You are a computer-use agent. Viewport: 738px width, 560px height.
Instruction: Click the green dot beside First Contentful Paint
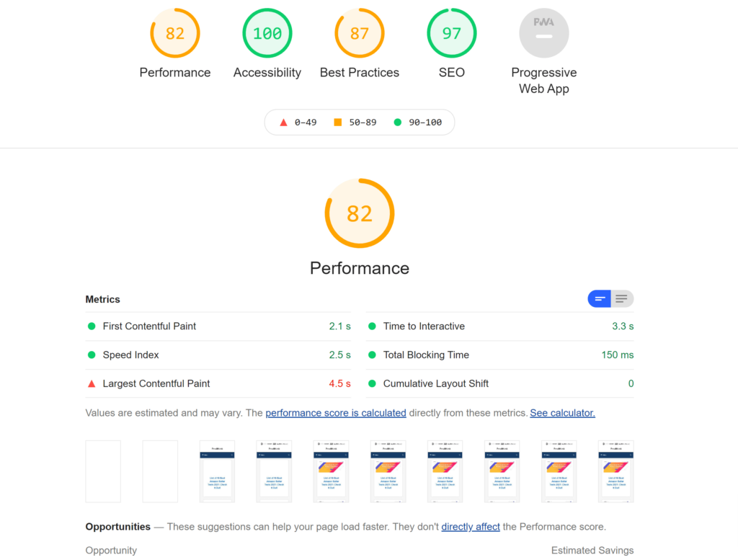tap(92, 326)
